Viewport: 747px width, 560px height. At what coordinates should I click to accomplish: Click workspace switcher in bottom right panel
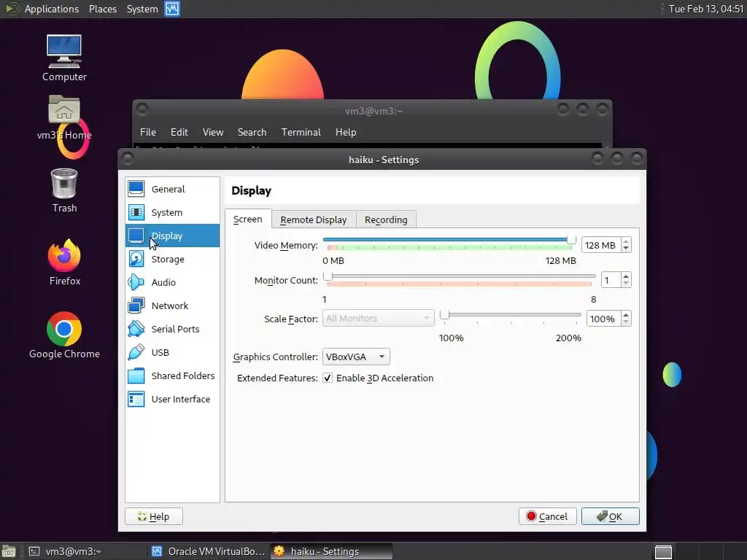pos(663,551)
